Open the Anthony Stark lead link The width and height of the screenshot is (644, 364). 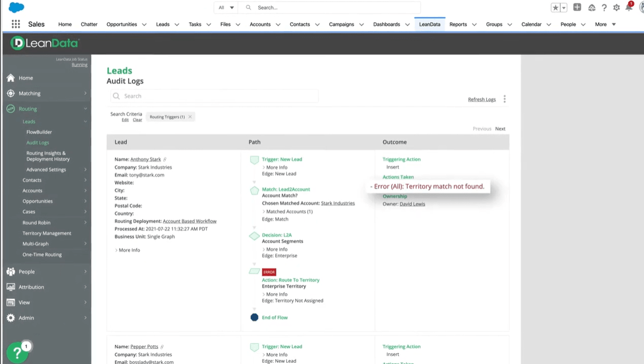(x=145, y=159)
